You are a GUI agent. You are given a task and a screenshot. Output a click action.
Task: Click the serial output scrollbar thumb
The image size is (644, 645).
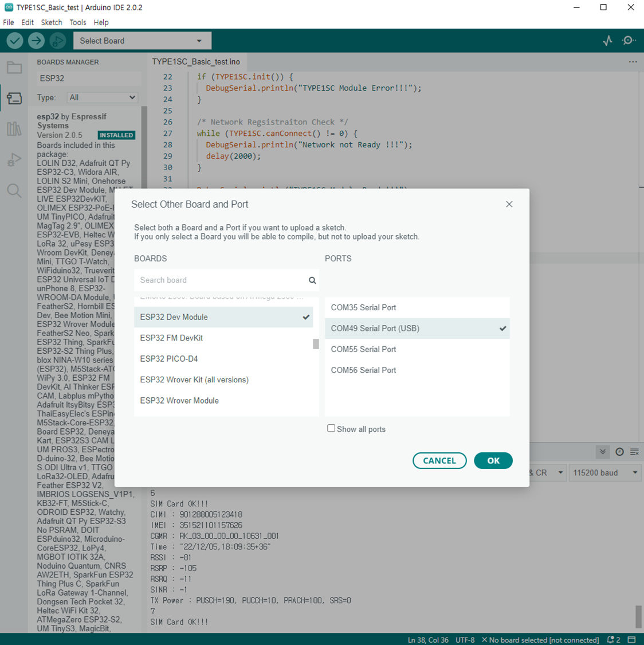638,616
